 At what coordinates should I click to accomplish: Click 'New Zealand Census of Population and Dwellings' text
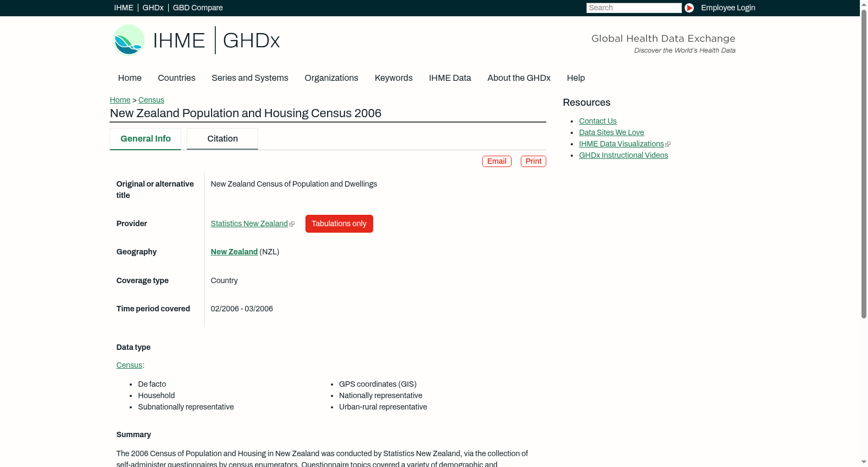point(294,184)
